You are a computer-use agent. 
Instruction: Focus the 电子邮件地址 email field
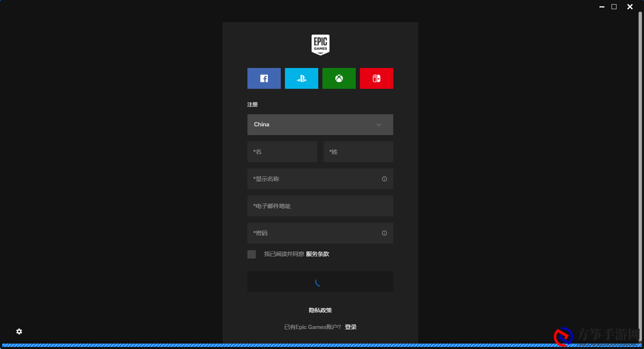click(x=320, y=206)
